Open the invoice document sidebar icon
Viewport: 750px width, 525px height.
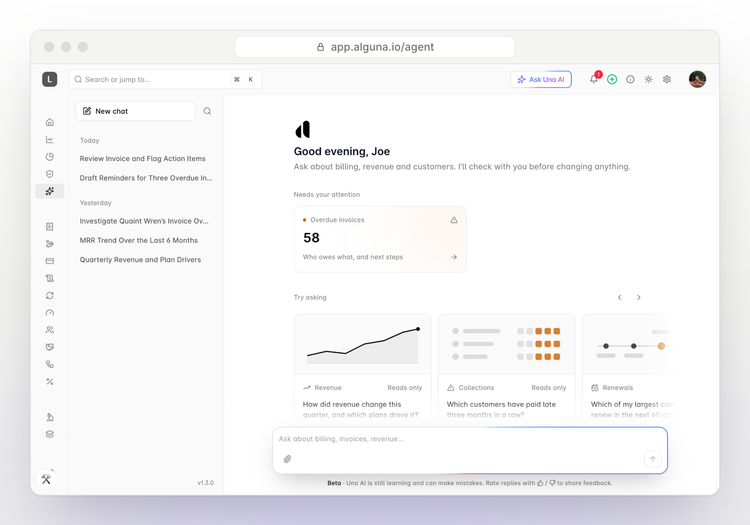click(50, 227)
